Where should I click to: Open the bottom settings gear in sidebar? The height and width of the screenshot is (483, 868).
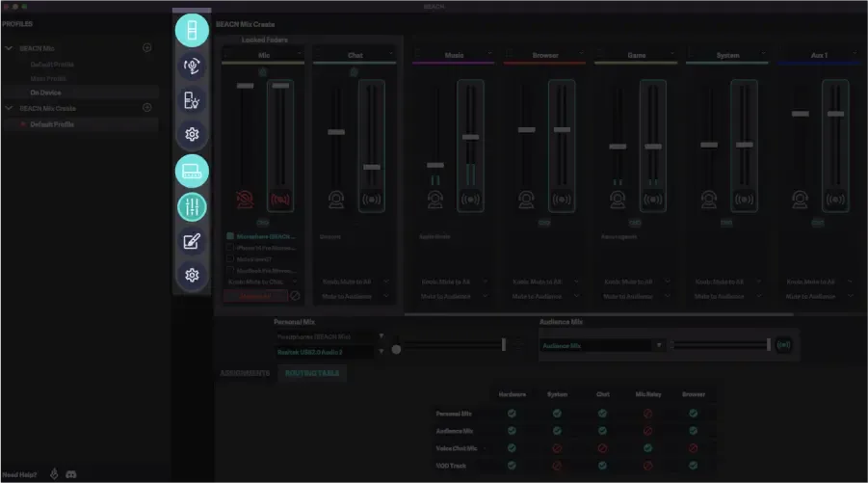coord(192,276)
